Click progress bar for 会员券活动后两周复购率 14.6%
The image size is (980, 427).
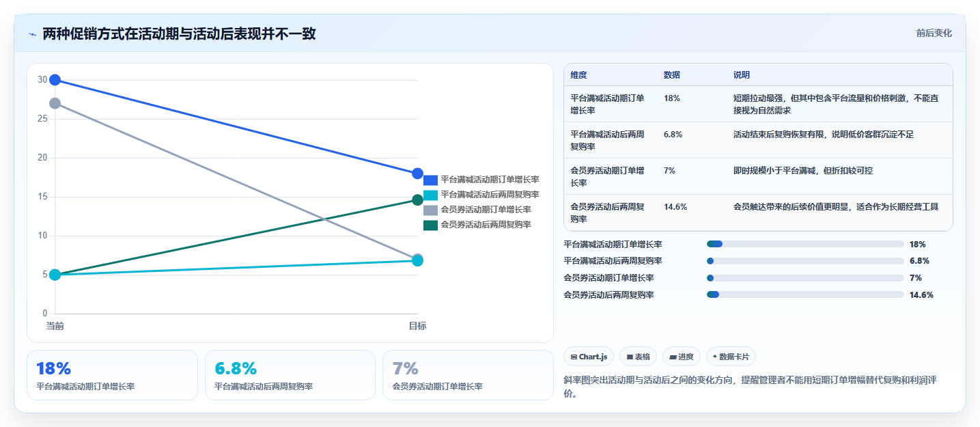805,294
